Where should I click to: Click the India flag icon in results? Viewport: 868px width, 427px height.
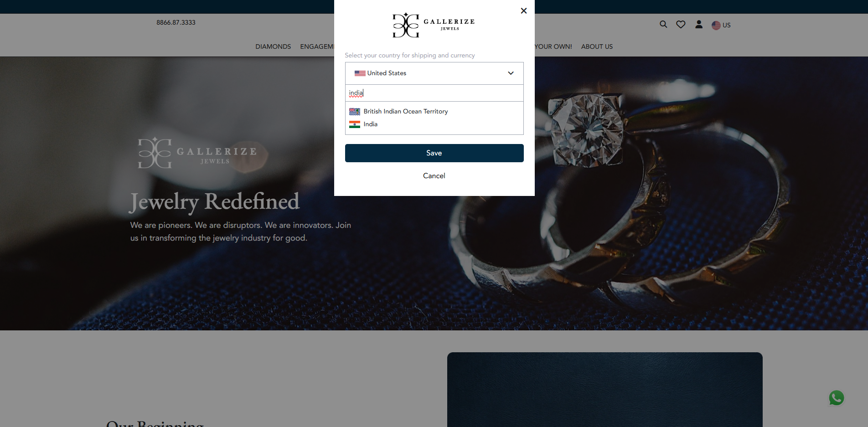(355, 124)
